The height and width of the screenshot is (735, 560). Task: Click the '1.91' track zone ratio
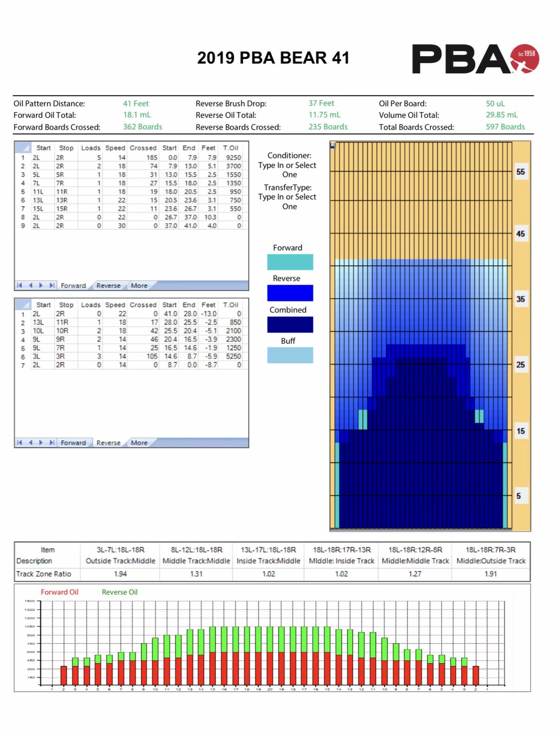point(491,574)
